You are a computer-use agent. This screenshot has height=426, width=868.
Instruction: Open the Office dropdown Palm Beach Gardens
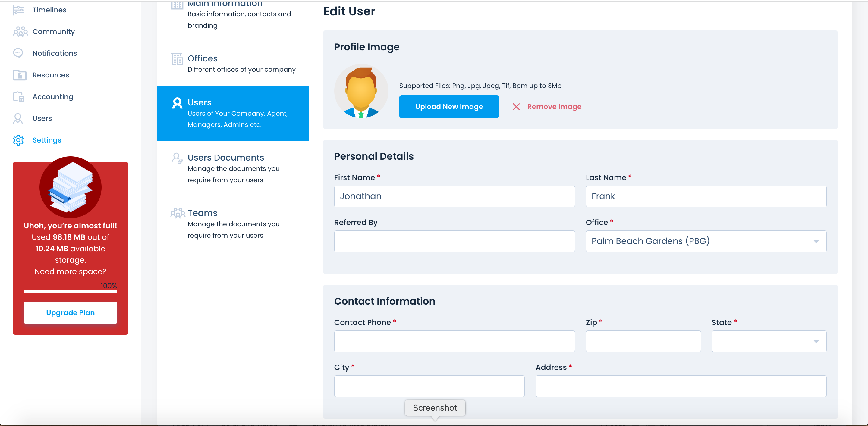pos(706,241)
